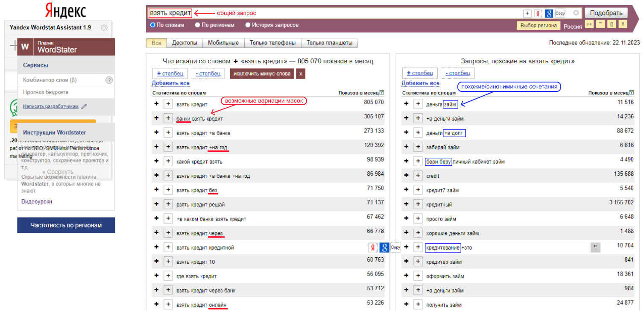Screen dimensions: 644x315
Task: Click quote icon in кредитование +это row
Action: tap(595, 247)
